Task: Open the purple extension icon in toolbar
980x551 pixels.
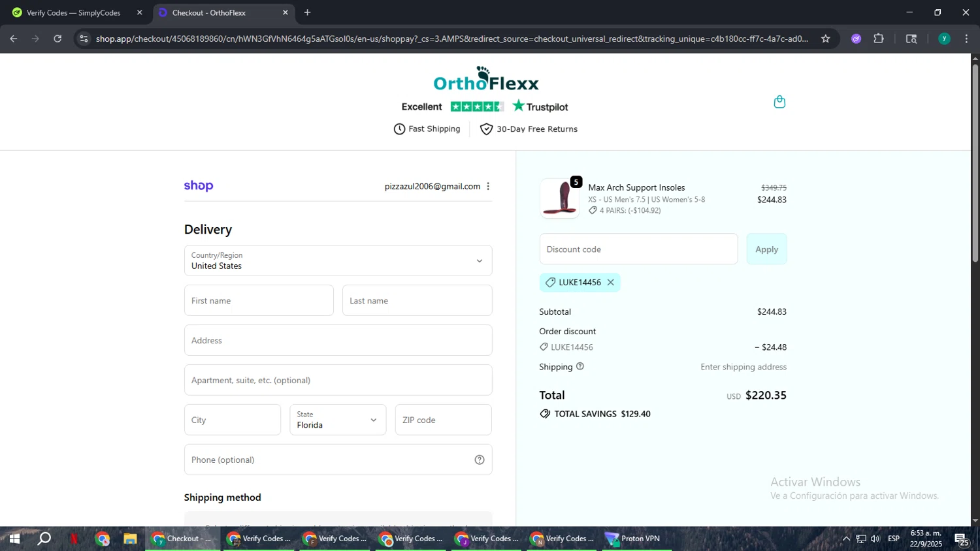Action: [x=856, y=39]
